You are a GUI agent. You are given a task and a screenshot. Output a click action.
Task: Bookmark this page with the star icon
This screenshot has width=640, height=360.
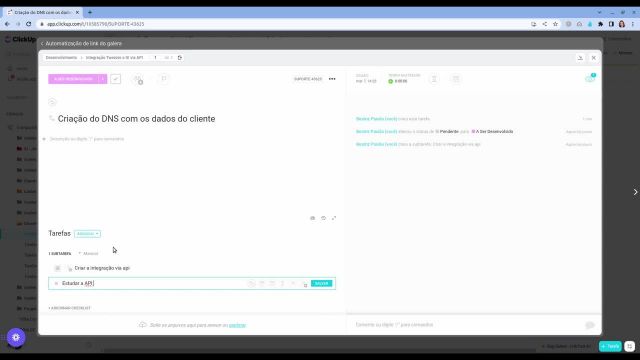tap(556, 24)
